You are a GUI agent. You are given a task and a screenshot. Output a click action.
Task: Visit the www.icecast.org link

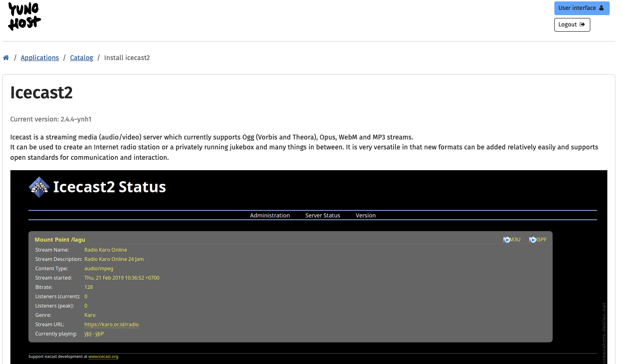[103, 356]
